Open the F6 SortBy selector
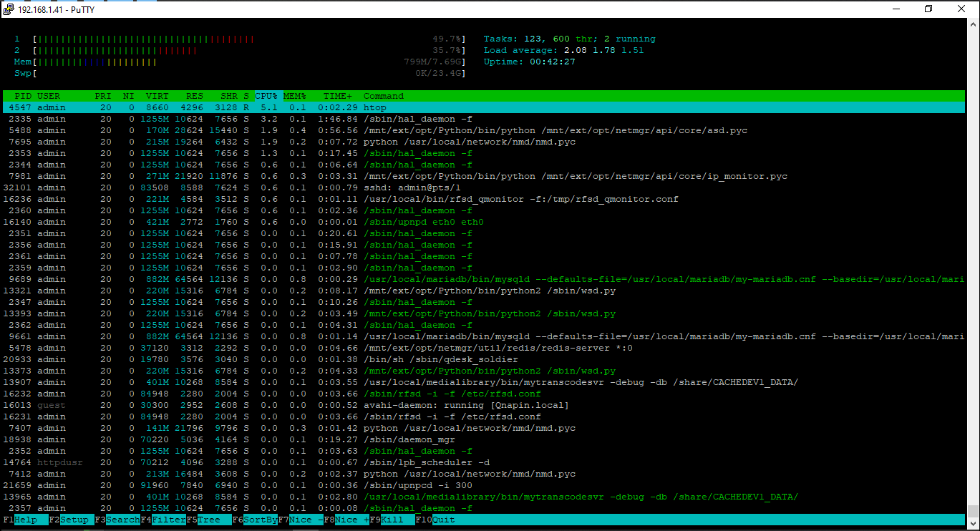The height and width of the screenshot is (531, 980). point(260,520)
